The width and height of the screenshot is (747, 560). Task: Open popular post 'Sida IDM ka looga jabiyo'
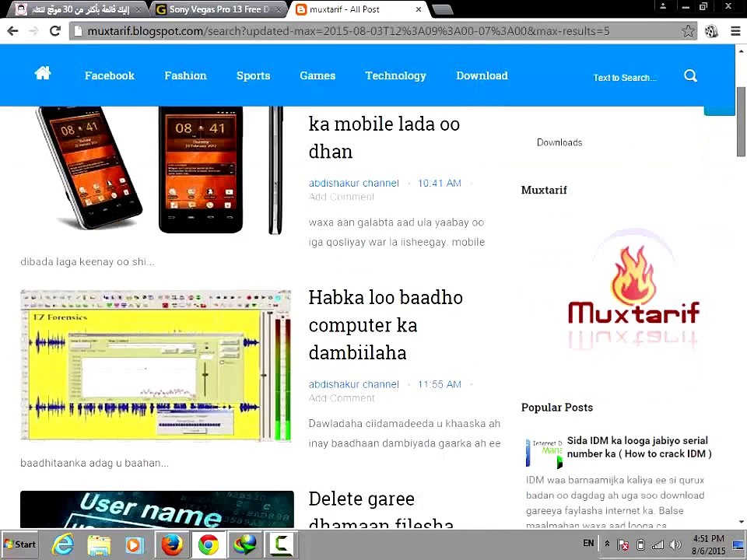[639, 447]
